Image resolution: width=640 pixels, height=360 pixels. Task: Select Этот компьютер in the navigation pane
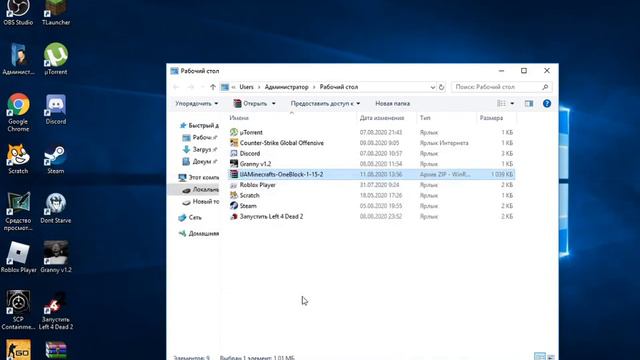point(199,178)
